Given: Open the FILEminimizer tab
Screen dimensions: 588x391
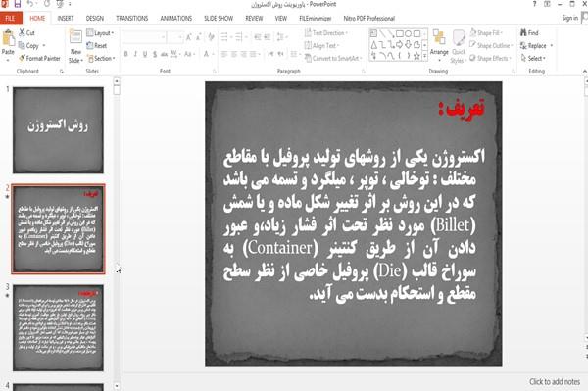Looking at the screenshot, I should click(316, 18).
